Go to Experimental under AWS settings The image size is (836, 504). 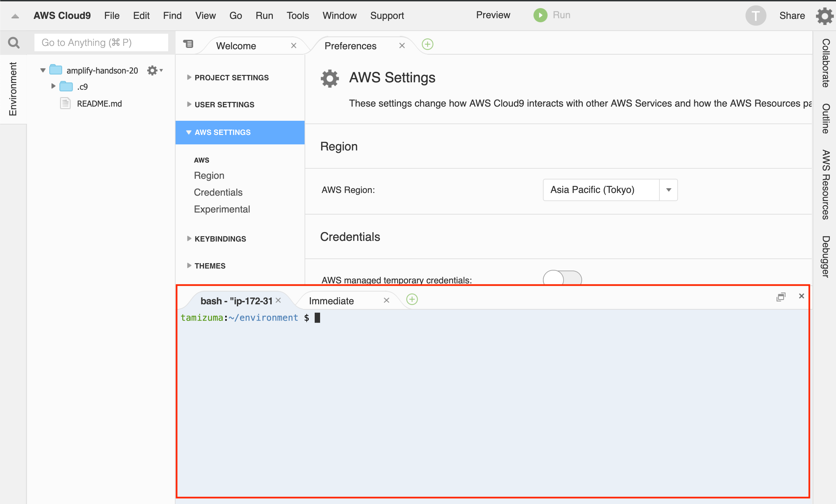[x=222, y=209]
